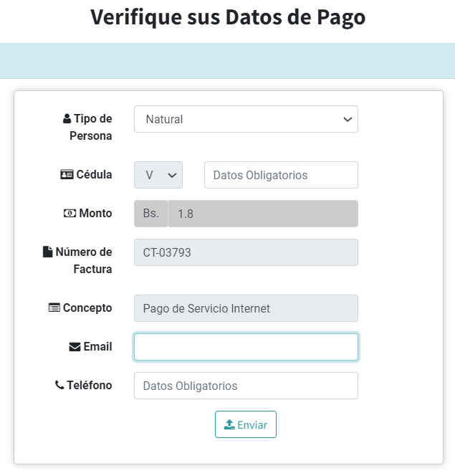Click the envelope icon next to Email
The image size is (455, 476).
pos(75,347)
